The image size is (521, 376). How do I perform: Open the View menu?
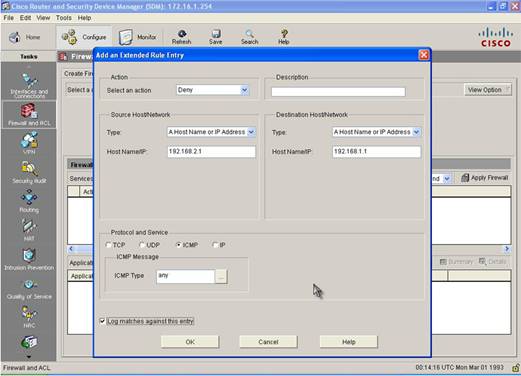(43, 18)
